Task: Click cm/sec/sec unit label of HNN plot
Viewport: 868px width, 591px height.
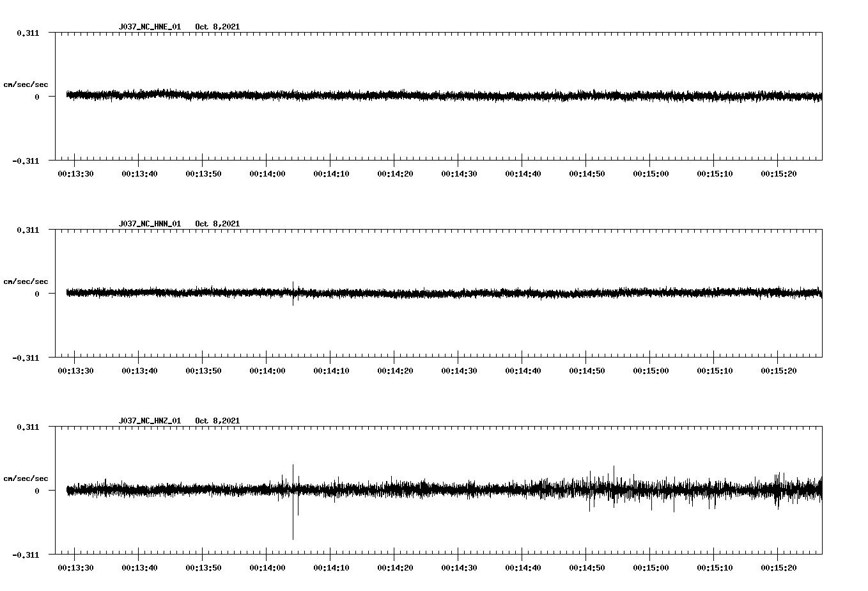Action: 26,281
